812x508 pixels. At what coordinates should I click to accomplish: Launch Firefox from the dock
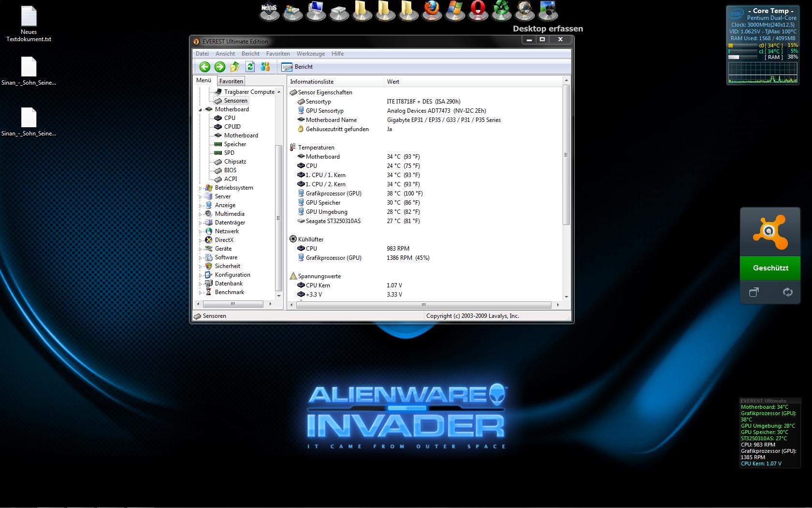(x=432, y=11)
